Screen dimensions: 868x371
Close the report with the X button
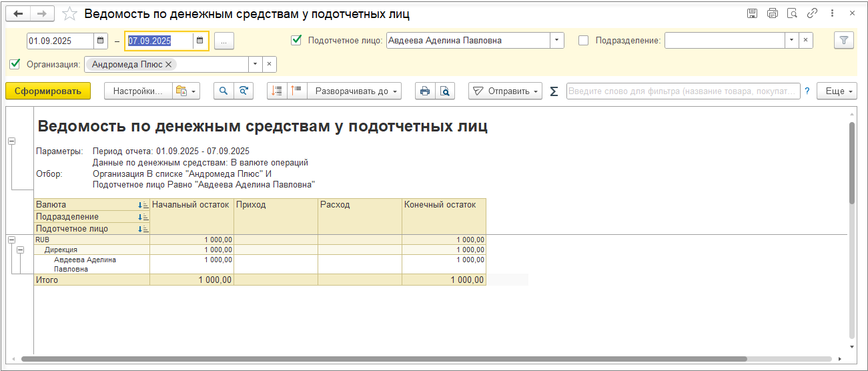point(852,13)
